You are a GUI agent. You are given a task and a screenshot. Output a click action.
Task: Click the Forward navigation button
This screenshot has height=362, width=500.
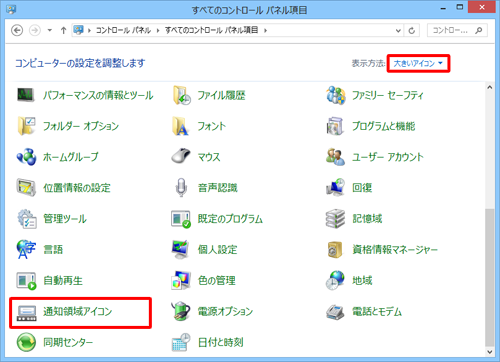(x=35, y=30)
